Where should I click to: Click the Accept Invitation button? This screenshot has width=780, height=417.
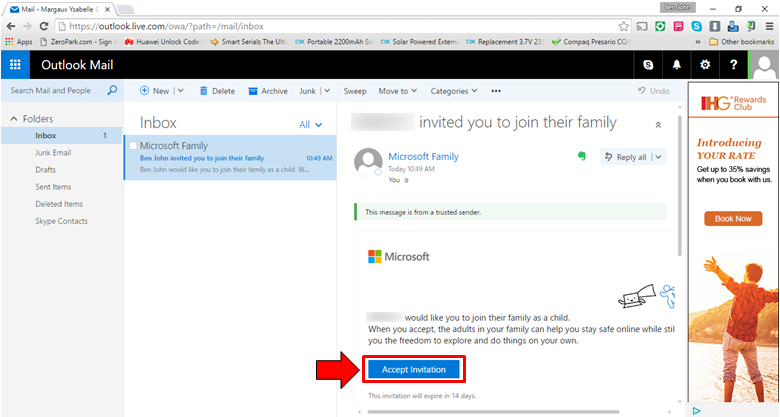[413, 370]
